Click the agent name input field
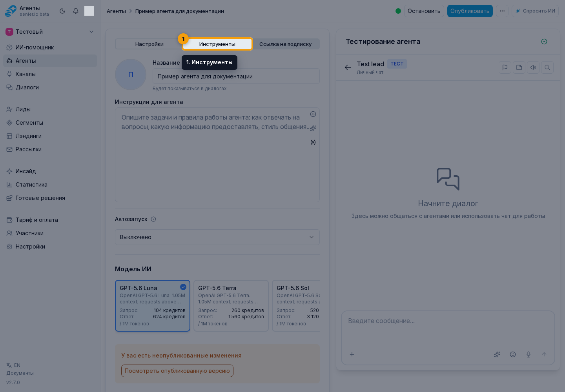 coord(236,76)
